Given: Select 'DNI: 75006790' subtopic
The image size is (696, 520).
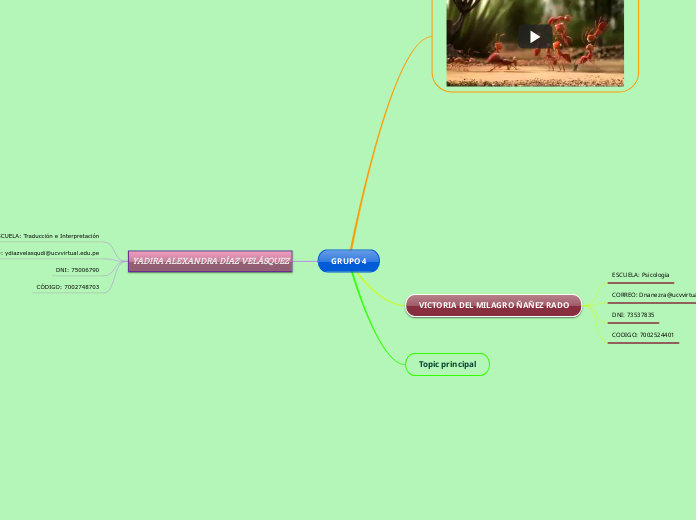Looking at the screenshot, I should click(77, 270).
